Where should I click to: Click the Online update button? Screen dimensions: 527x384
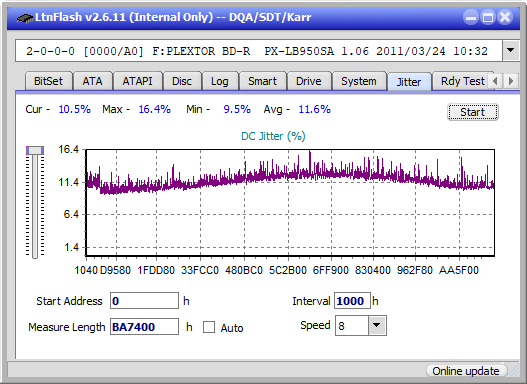pyautogui.click(x=465, y=371)
